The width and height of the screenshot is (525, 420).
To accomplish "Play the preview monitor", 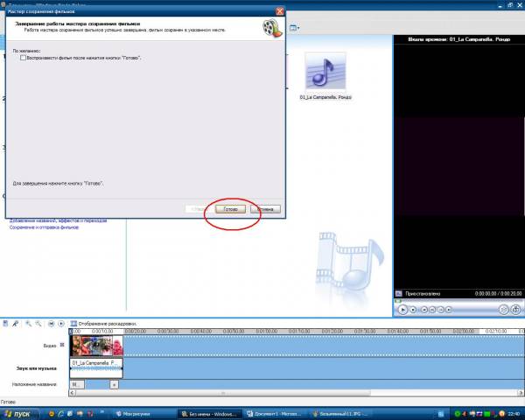I will coord(402,310).
